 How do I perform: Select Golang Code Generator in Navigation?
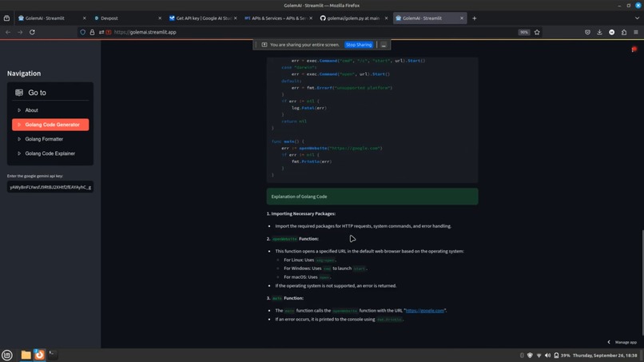coord(50,125)
